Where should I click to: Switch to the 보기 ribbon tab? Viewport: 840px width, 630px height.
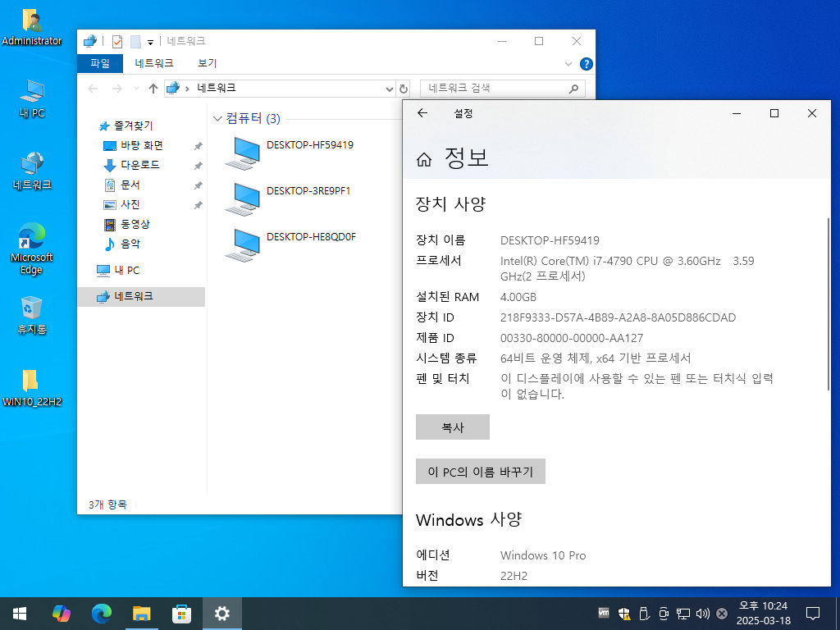point(208,63)
